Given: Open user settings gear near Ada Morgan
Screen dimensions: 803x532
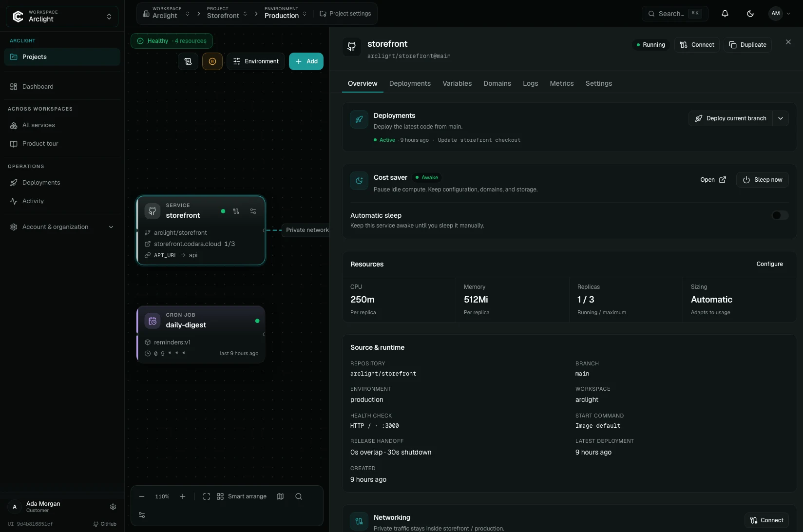Looking at the screenshot, I should tap(113, 507).
